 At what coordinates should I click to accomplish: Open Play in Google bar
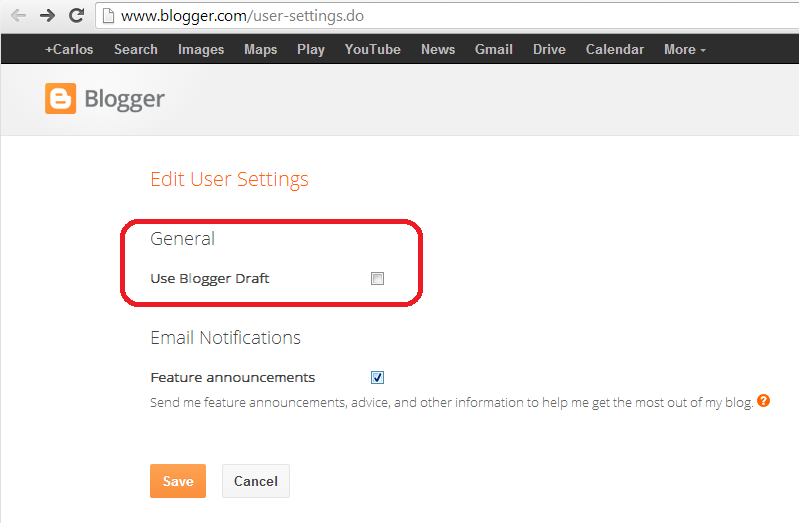coord(311,49)
